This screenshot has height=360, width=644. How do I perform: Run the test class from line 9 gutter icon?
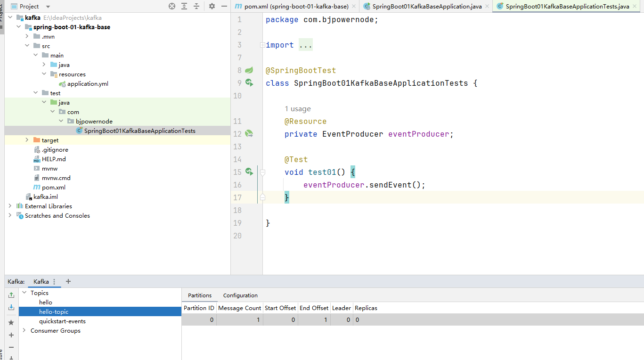pos(249,83)
